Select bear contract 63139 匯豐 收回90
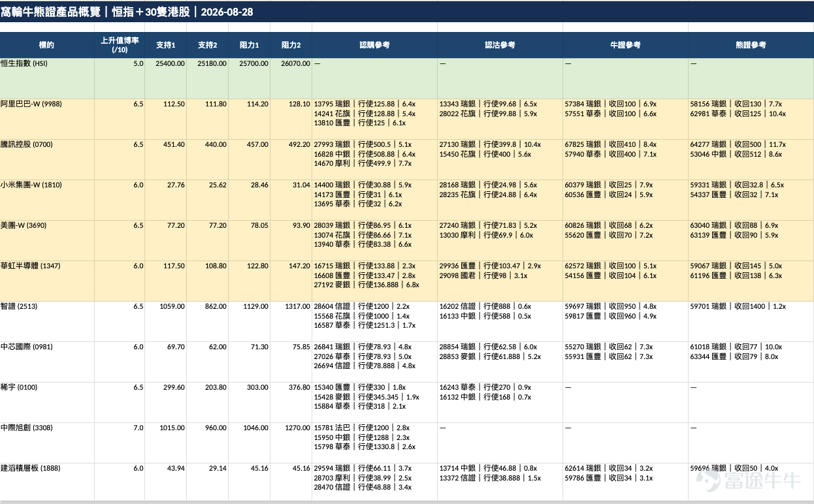The height and width of the screenshot is (504, 814). (x=734, y=235)
